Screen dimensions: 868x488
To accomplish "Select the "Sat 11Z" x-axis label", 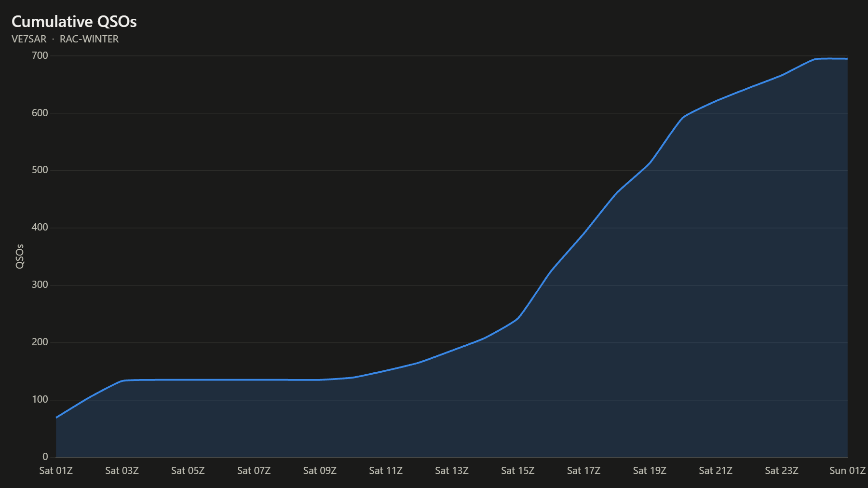I will coord(386,471).
